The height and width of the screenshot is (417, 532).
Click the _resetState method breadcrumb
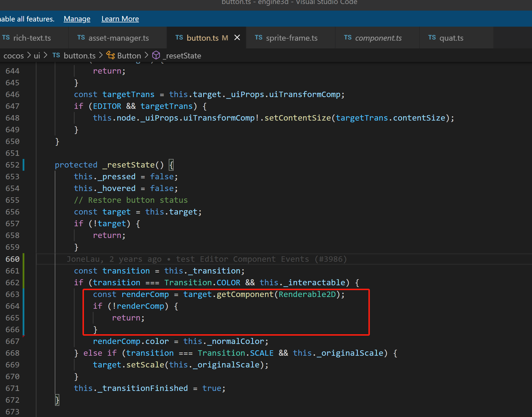click(182, 56)
